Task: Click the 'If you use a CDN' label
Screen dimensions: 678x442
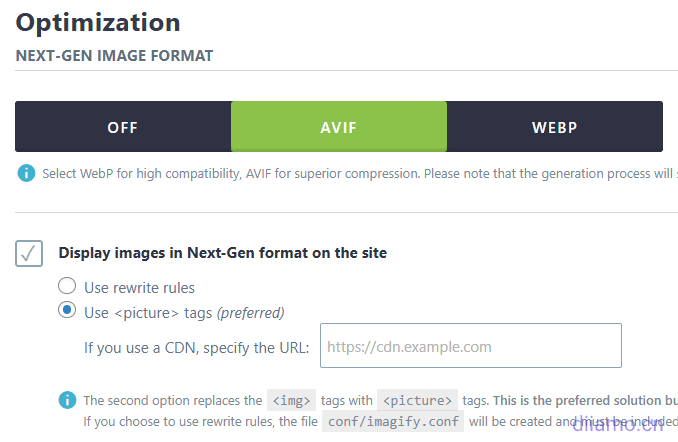Action: pos(196,347)
